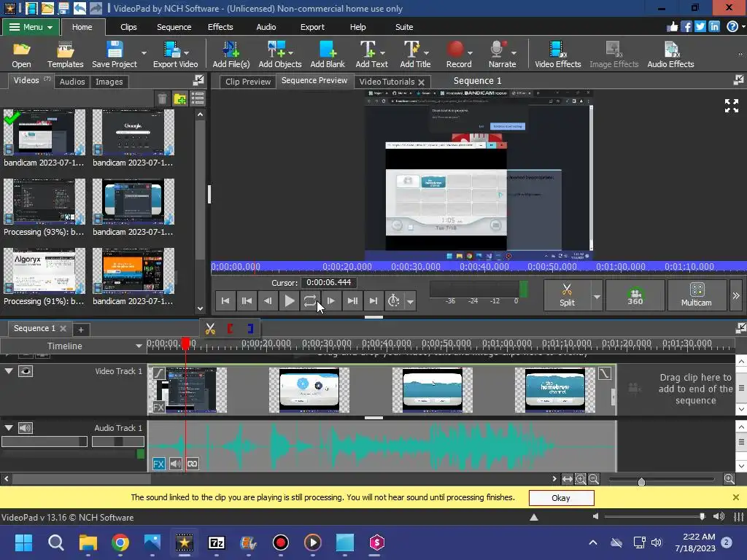Mute Audio Track 1 speaker toggle
This screenshot has height=560, width=747.
26,428
